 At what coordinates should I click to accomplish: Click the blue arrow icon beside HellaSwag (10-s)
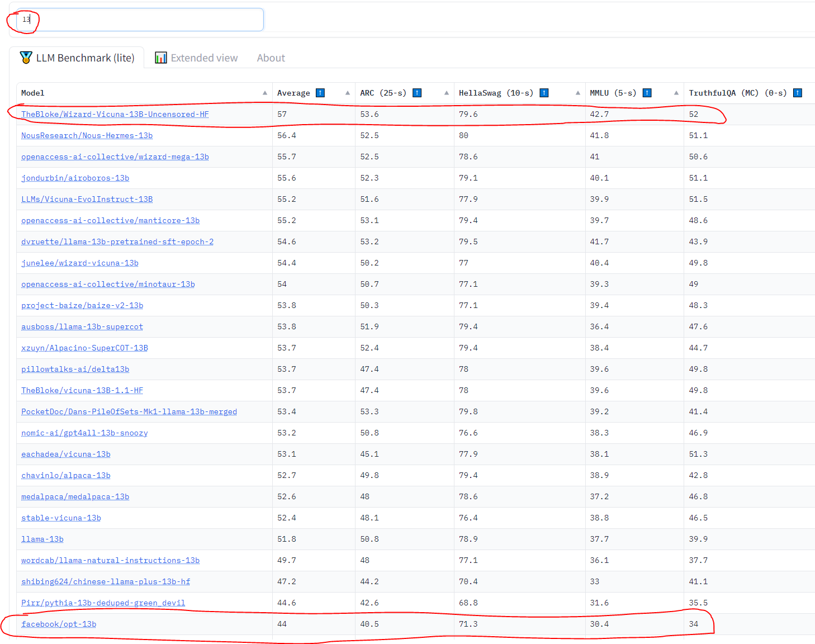pyautogui.click(x=544, y=93)
